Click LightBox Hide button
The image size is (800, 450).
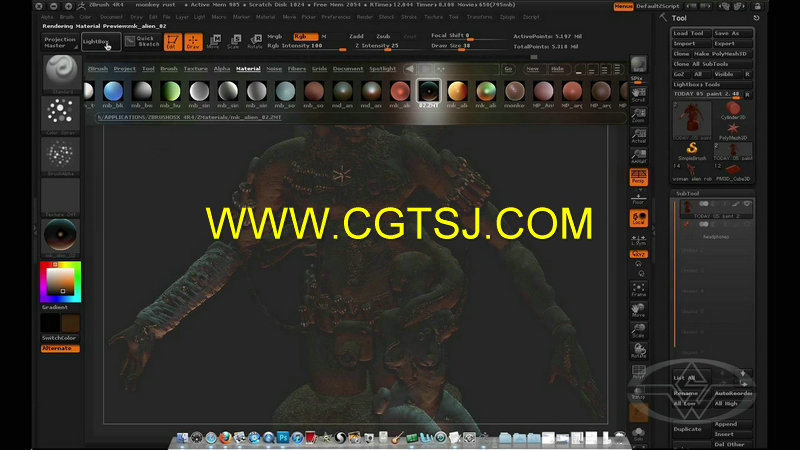[x=557, y=68]
